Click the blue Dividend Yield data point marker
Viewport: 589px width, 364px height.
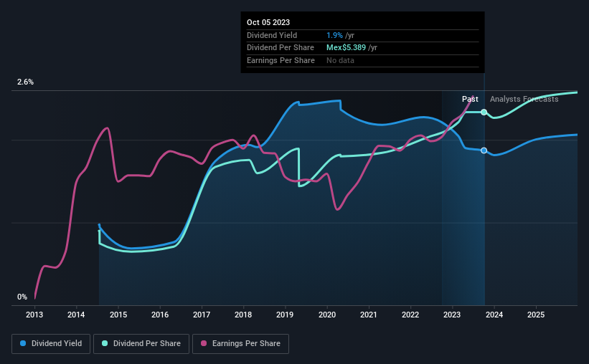[x=484, y=150]
